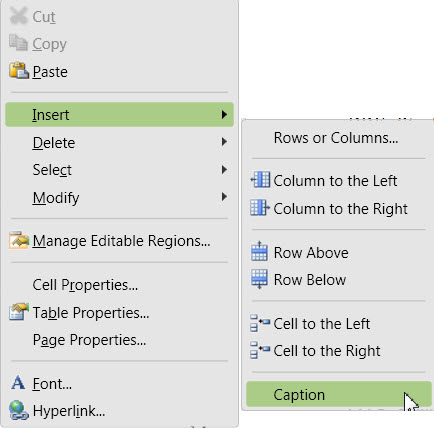Click the Hyperlink globe icon
The image size is (434, 428).
click(19, 410)
